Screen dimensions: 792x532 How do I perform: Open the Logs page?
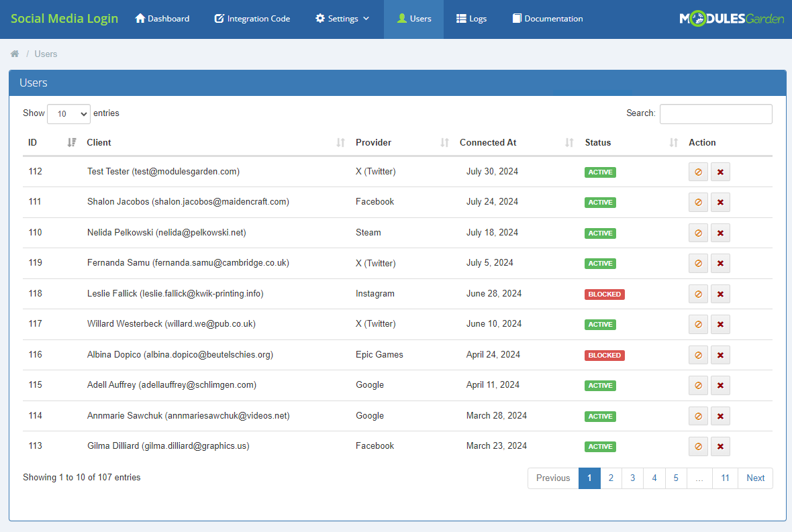(x=471, y=19)
